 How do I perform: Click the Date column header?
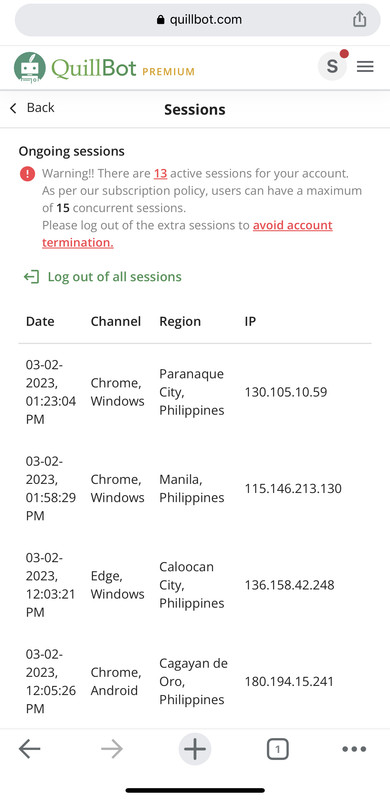tap(40, 321)
